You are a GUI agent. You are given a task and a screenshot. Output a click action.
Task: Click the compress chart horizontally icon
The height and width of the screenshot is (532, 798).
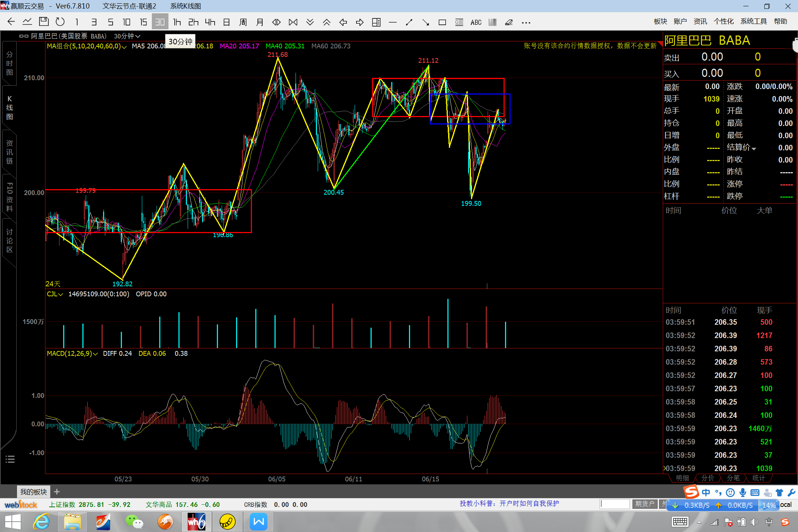coord(293,22)
